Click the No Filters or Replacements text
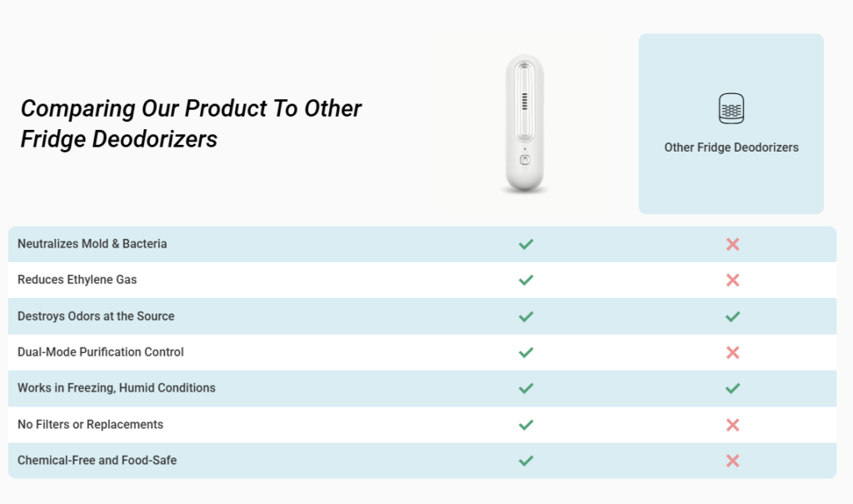This screenshot has height=504, width=853. [x=90, y=425]
